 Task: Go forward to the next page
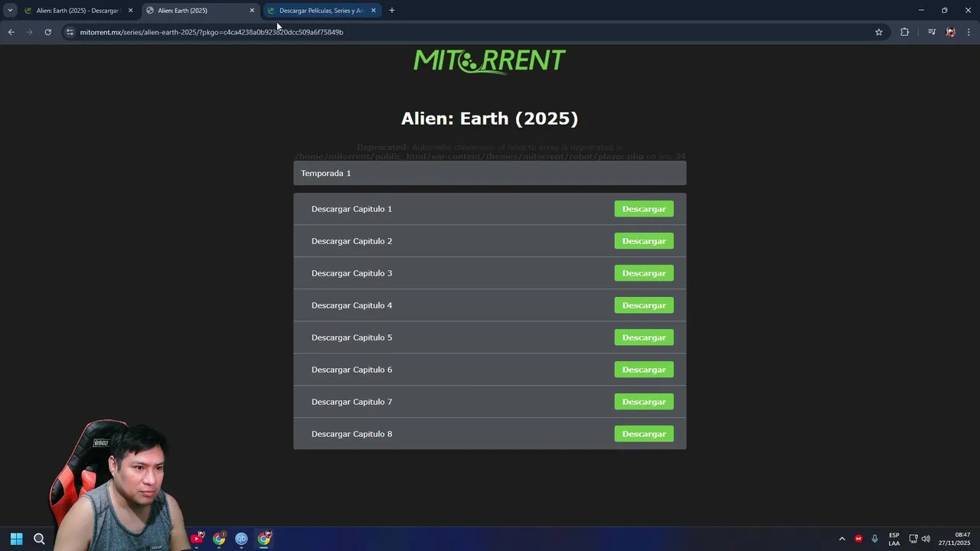pyautogui.click(x=29, y=32)
